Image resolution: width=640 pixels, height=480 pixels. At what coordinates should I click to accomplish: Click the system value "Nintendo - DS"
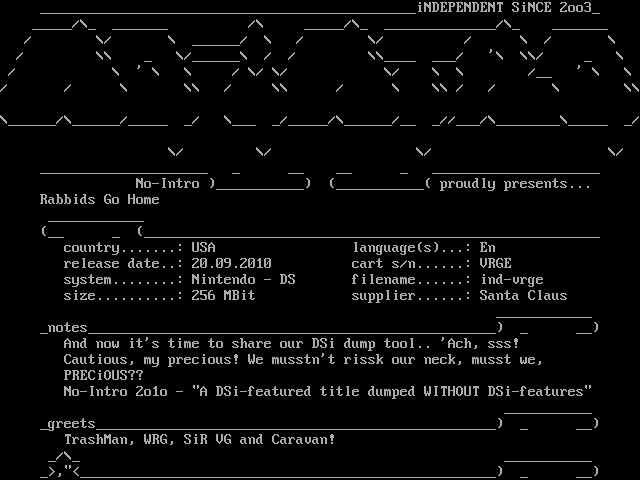pyautogui.click(x=243, y=280)
